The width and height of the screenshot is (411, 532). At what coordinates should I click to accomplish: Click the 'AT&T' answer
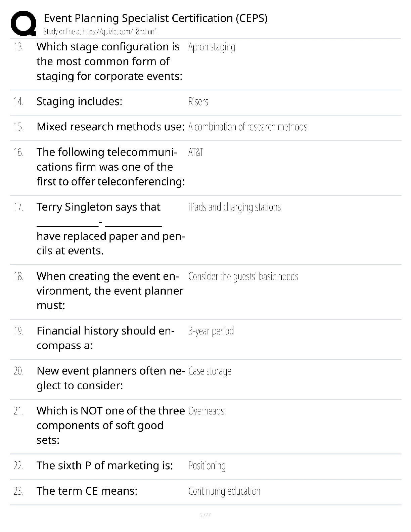coord(196,152)
